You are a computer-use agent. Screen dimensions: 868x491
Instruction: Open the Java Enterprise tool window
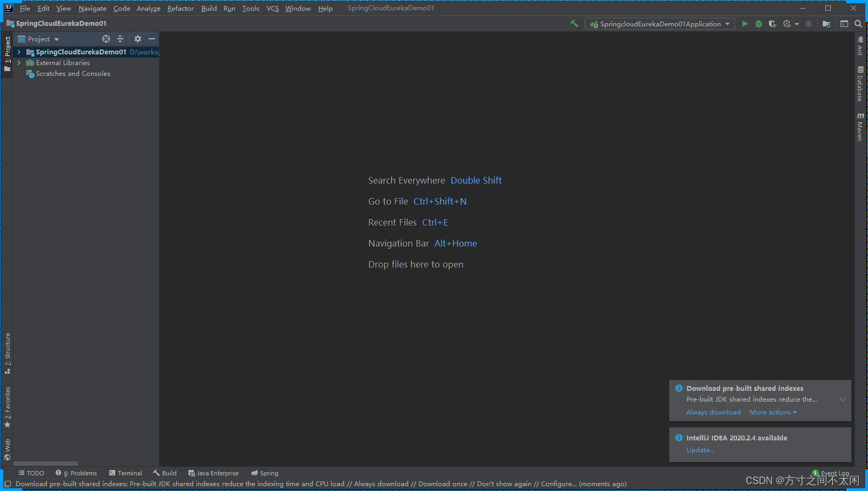[x=213, y=473]
